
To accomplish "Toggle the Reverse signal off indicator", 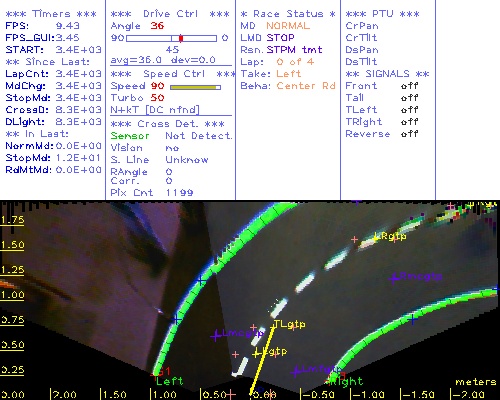I will 409,134.
